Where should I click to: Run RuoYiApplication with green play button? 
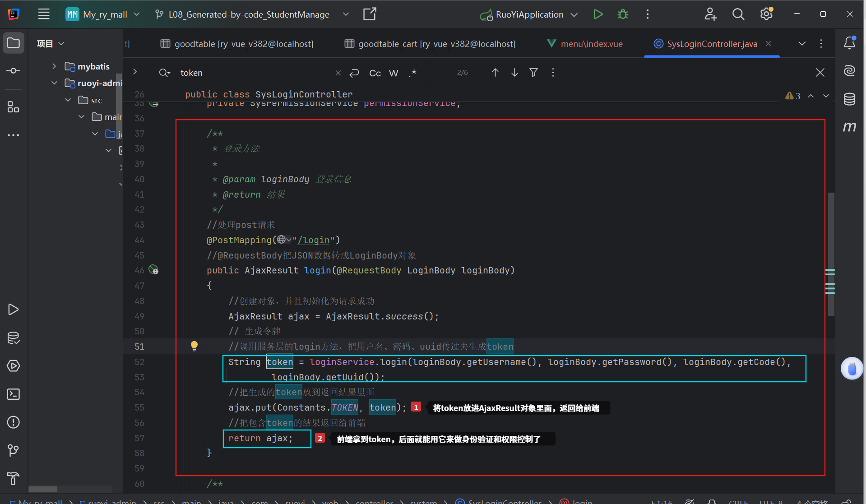click(x=598, y=14)
